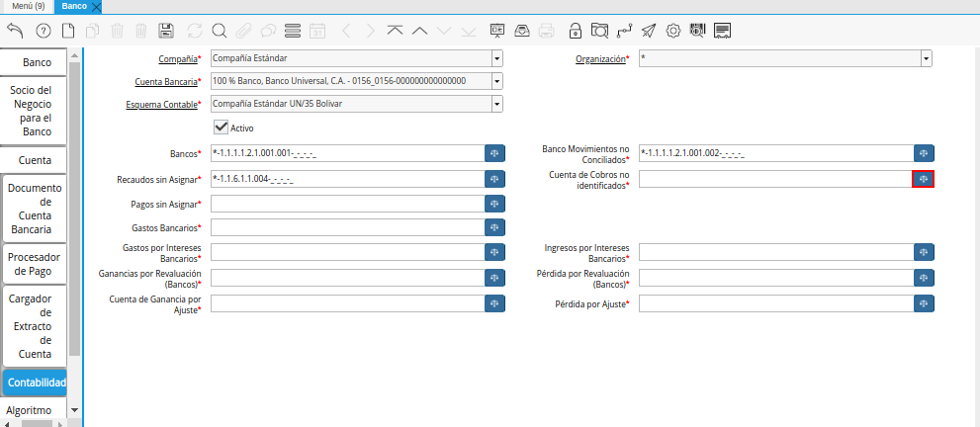Click the Organización label link
980x427 pixels.
click(600, 58)
